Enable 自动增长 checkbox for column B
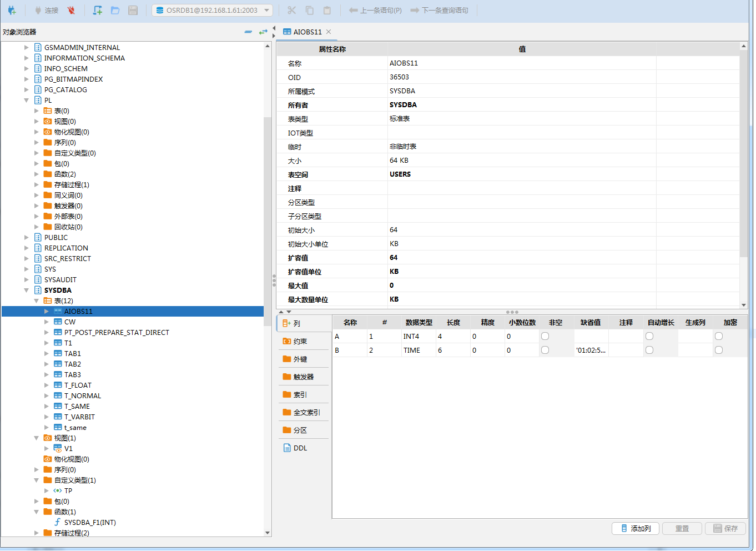 (649, 350)
